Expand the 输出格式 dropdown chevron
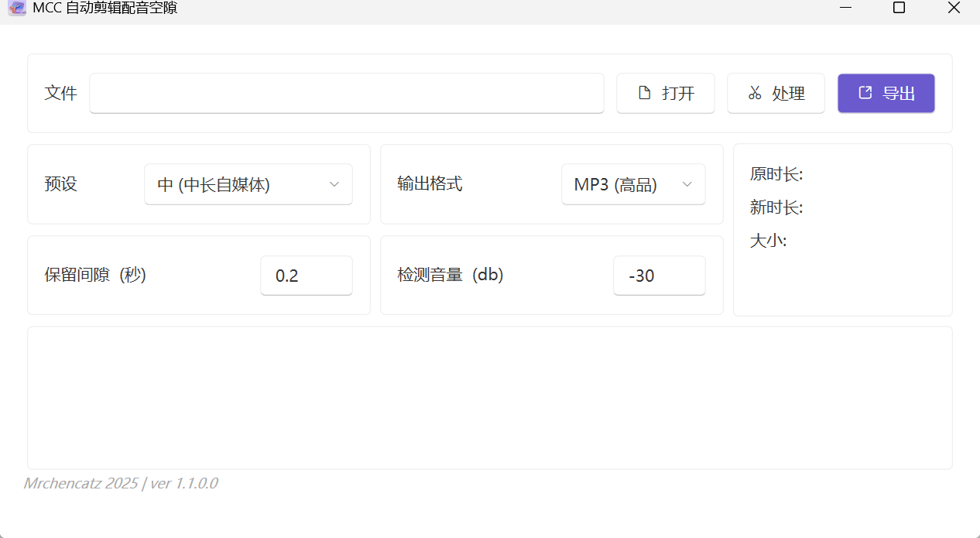This screenshot has height=538, width=980. point(687,184)
